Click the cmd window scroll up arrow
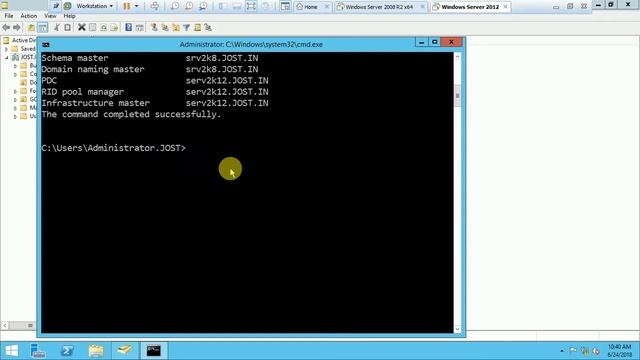This screenshot has height=360, width=640. pyautogui.click(x=458, y=57)
